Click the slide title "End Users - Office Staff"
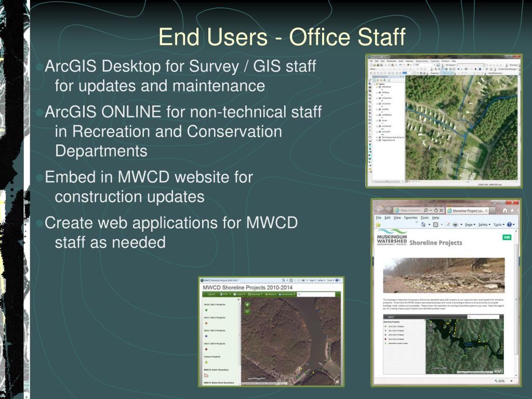 click(282, 37)
